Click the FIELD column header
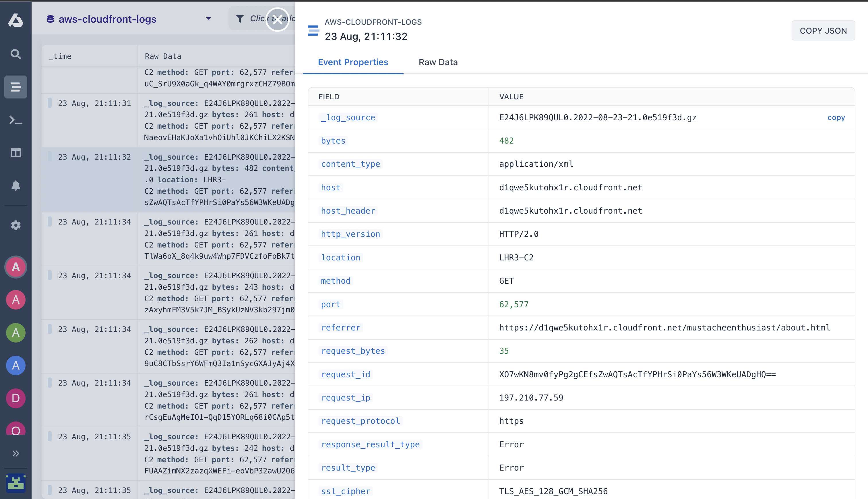 click(x=329, y=97)
